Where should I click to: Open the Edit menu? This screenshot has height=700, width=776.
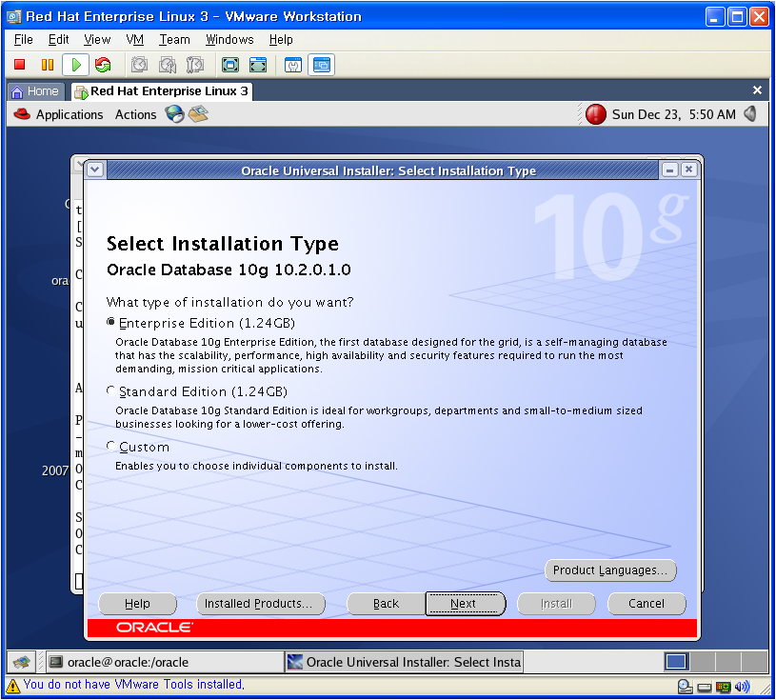[x=58, y=40]
